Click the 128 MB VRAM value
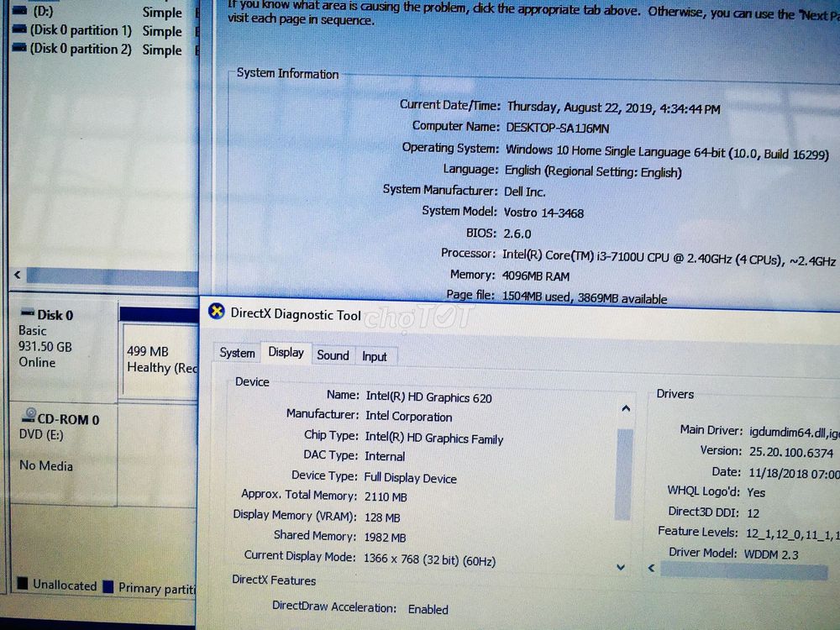Screen dimensions: 840x630 pos(382,517)
